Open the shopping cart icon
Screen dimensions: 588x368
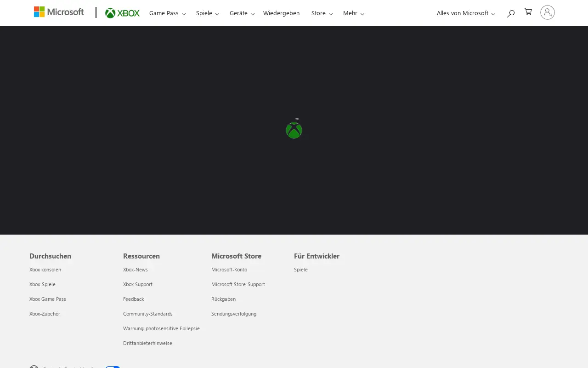coord(528,12)
